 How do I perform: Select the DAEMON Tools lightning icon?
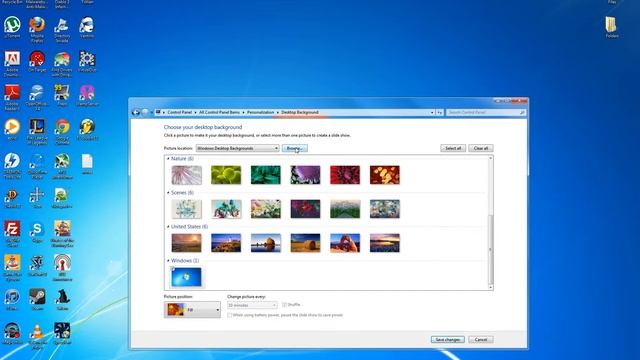12,166
